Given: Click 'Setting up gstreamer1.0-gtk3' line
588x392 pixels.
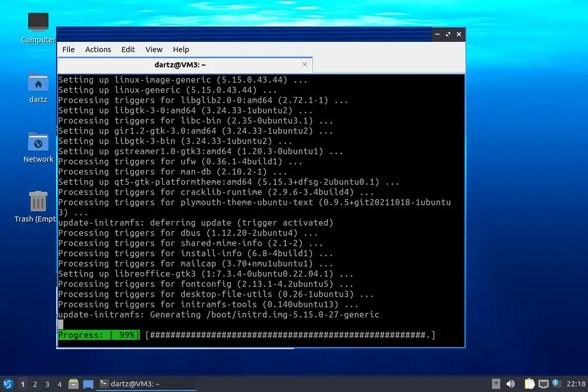Looking at the screenshot, I should pos(201,152).
